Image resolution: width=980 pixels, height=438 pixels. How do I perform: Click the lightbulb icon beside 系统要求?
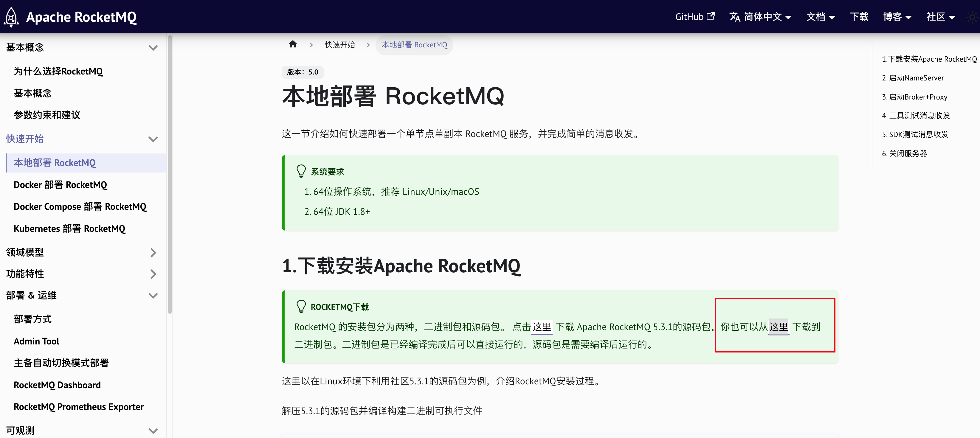click(x=301, y=171)
